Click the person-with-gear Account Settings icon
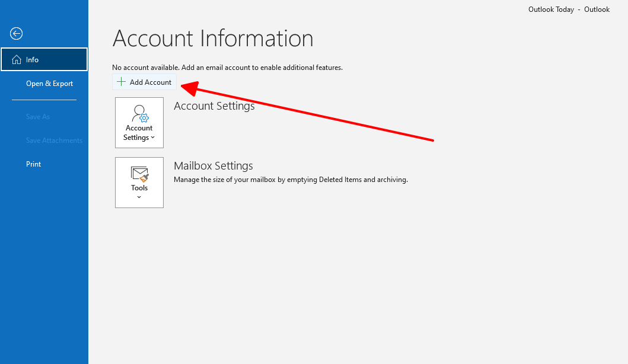 pos(139,113)
